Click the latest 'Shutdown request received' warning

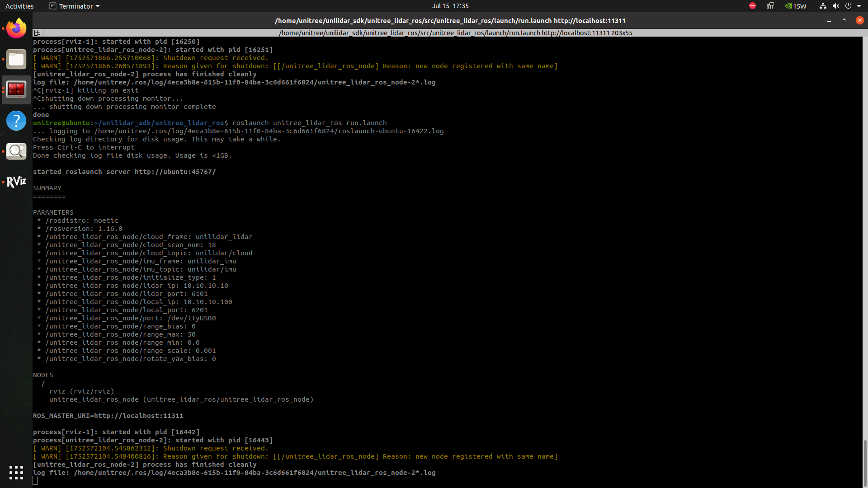coord(151,448)
